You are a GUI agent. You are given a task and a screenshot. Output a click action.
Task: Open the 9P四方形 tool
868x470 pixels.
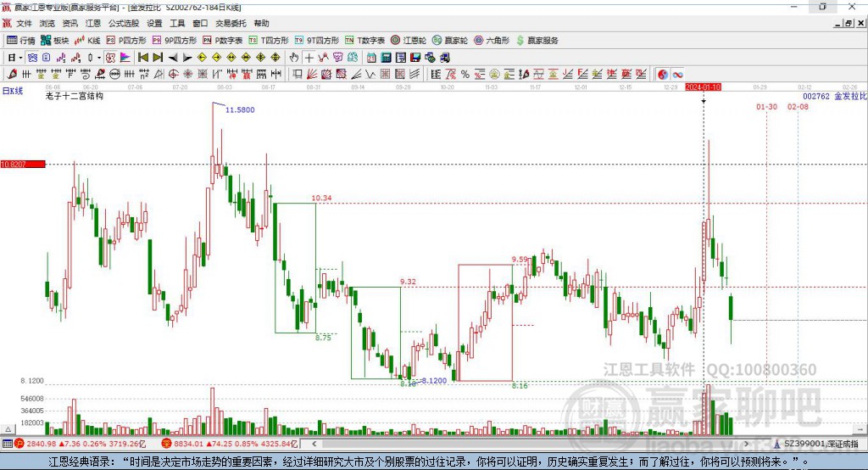point(175,41)
